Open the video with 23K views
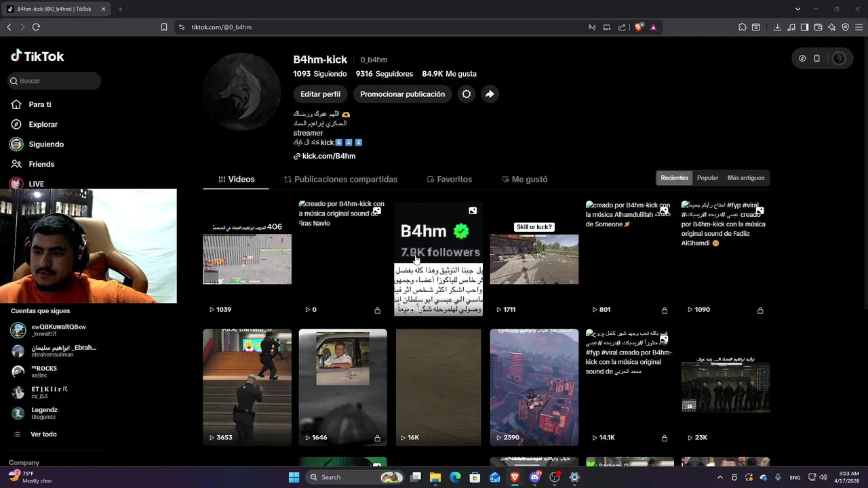This screenshot has height=488, width=868. click(726, 387)
